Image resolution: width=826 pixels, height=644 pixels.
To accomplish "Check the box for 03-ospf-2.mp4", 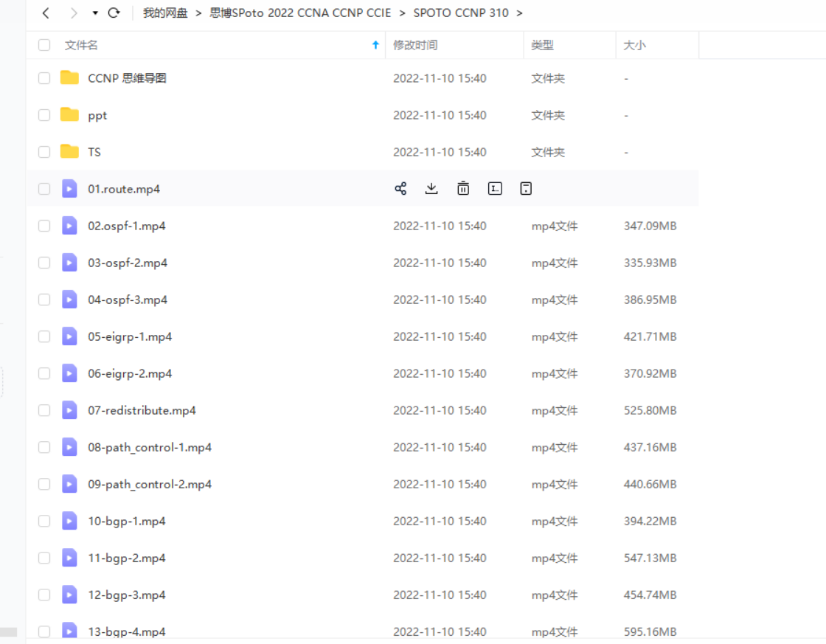I will click(x=44, y=263).
